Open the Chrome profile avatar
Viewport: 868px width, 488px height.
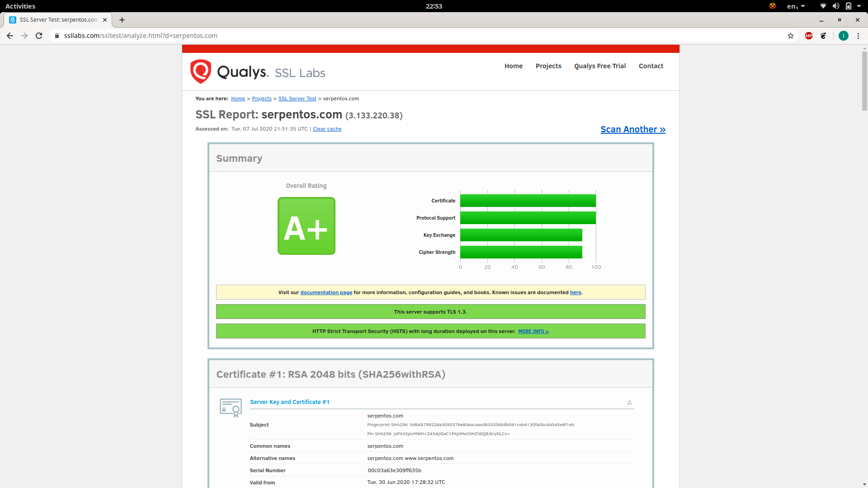tap(844, 36)
